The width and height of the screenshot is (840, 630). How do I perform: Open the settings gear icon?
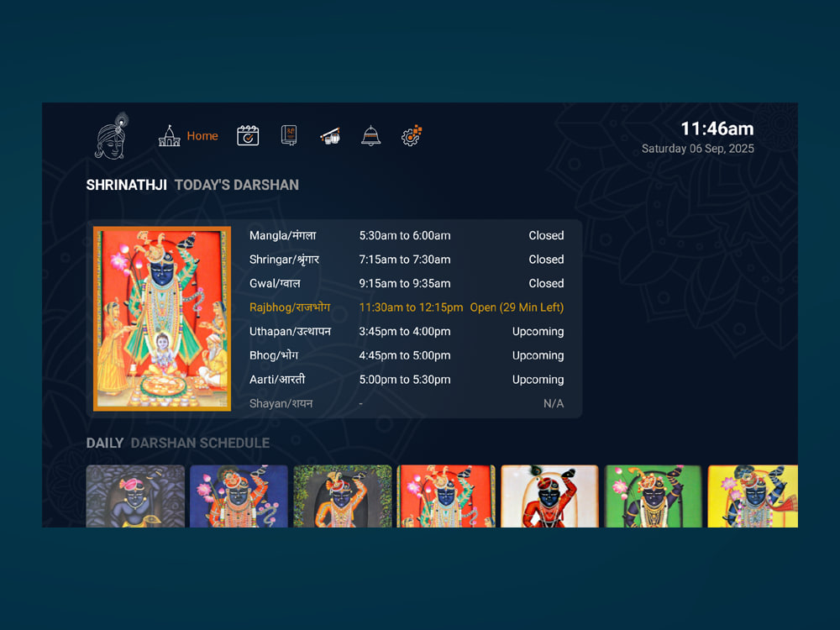pos(412,136)
